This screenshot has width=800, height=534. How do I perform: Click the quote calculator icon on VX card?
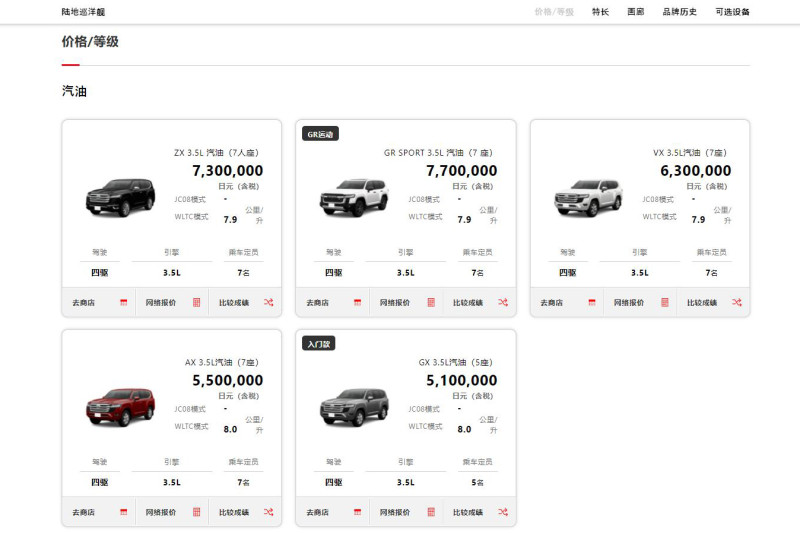664,302
